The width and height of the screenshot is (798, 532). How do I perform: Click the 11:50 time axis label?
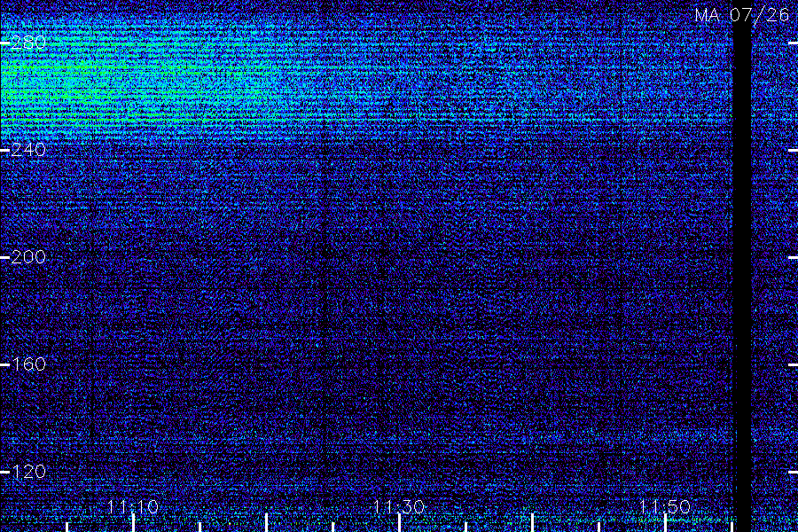point(664,506)
